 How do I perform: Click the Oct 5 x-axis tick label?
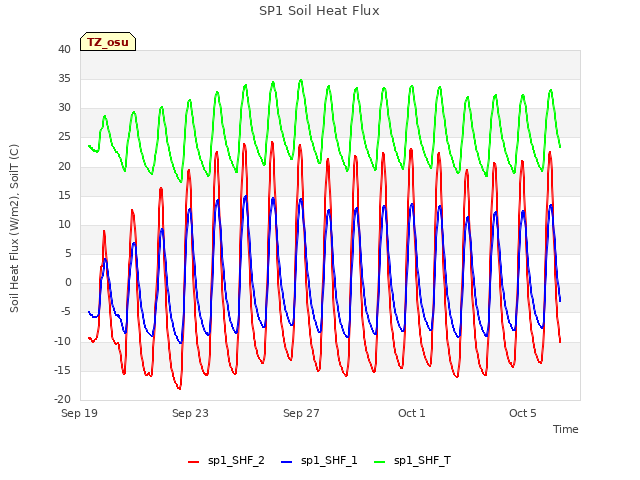point(522,413)
